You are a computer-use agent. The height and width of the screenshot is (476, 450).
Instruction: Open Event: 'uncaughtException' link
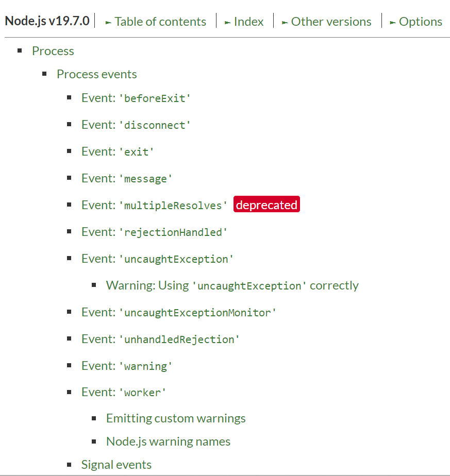[157, 259]
